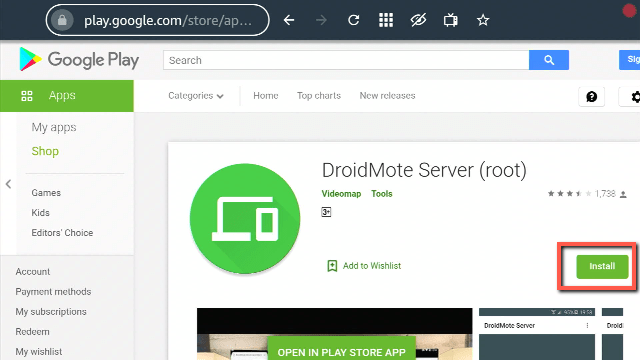Image resolution: width=640 pixels, height=360 pixels.
Task: Go back with the browser back arrow
Action: [289, 20]
